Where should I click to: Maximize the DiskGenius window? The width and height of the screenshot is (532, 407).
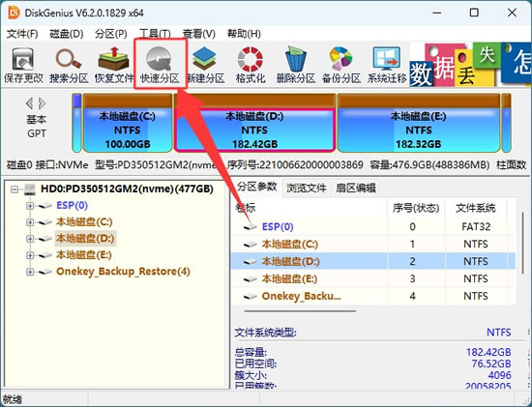pos(474,13)
